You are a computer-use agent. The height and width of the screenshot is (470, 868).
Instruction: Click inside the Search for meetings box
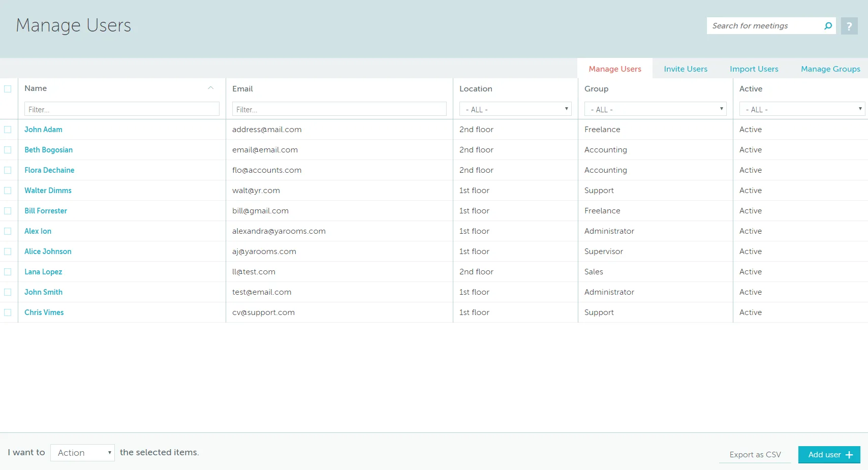tap(762, 25)
